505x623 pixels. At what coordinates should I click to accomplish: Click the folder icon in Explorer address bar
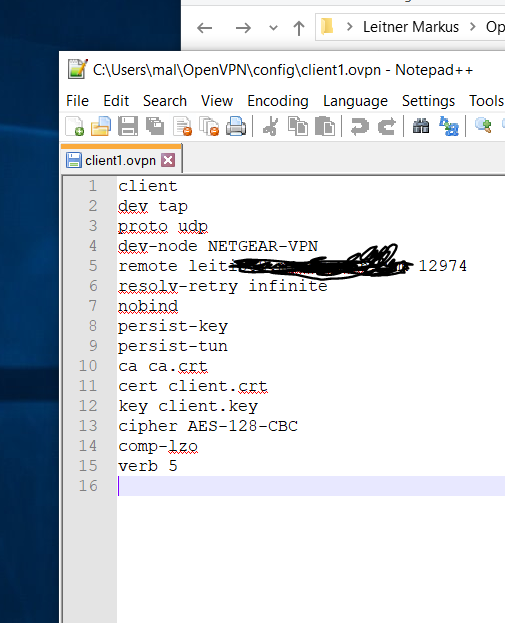(327, 26)
